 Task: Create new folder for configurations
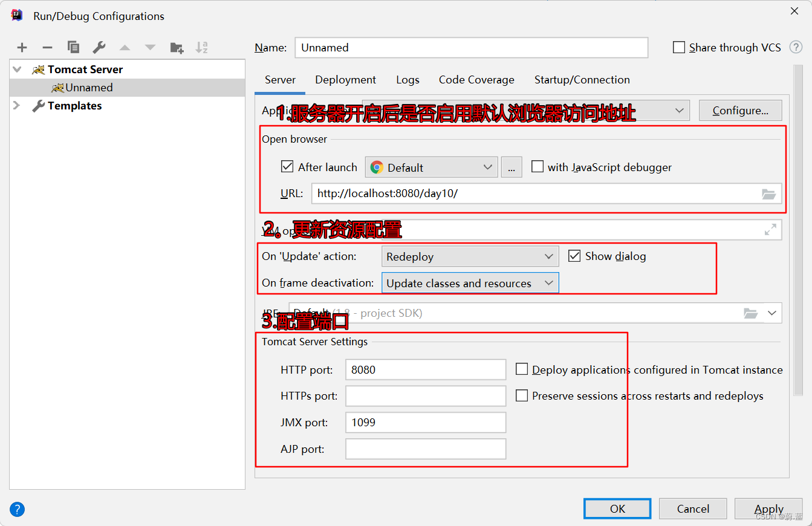(177, 48)
